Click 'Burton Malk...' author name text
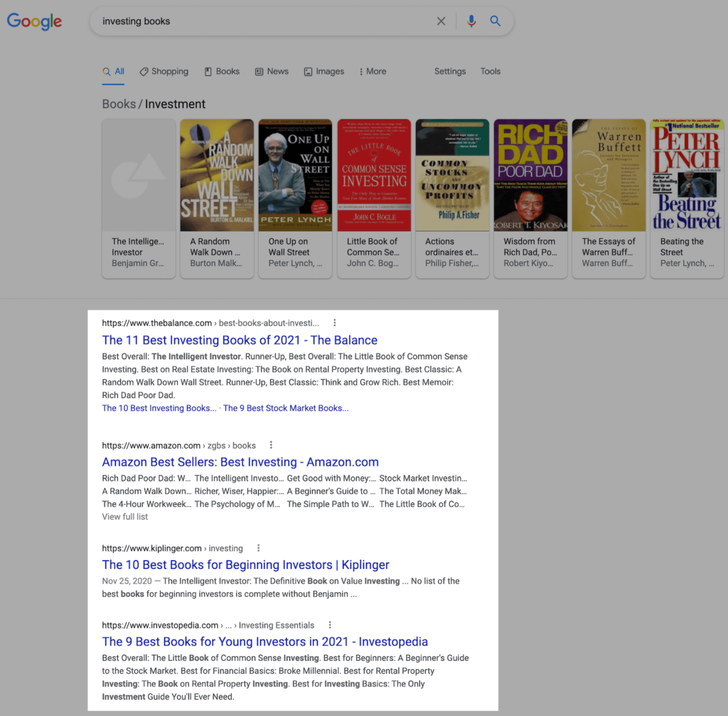The height and width of the screenshot is (716, 728). pyautogui.click(x=216, y=263)
